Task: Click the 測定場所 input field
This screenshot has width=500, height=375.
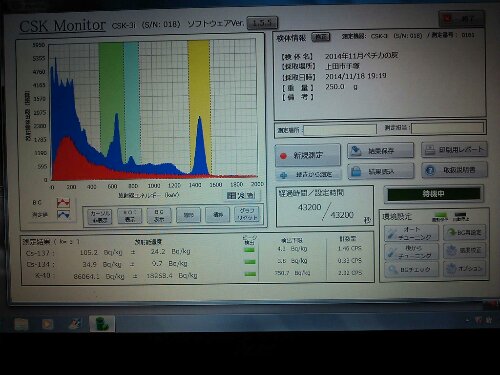Action: point(340,129)
